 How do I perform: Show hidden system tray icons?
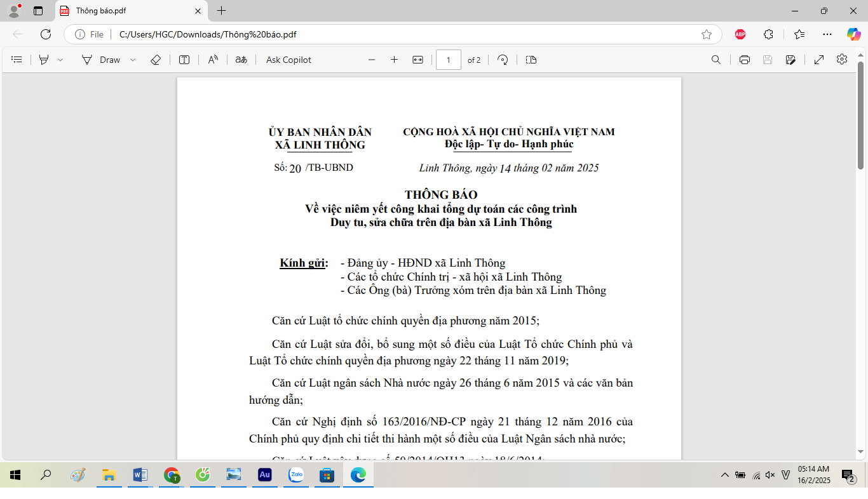[x=724, y=475]
